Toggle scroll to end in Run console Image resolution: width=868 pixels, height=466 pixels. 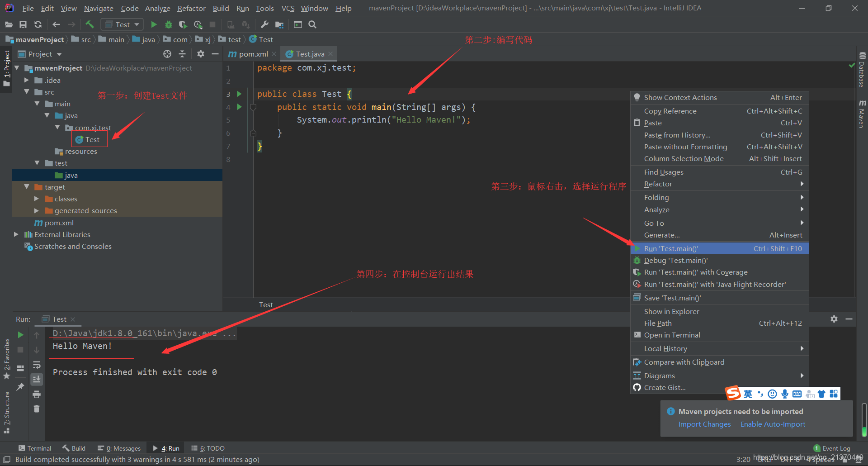coord(37,379)
